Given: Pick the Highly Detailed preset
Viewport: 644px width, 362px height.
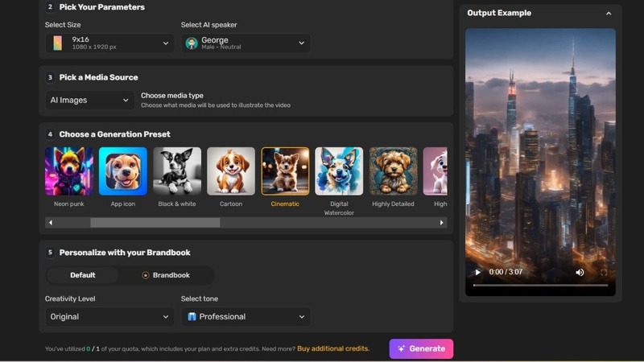Looking at the screenshot, I should pos(393,171).
